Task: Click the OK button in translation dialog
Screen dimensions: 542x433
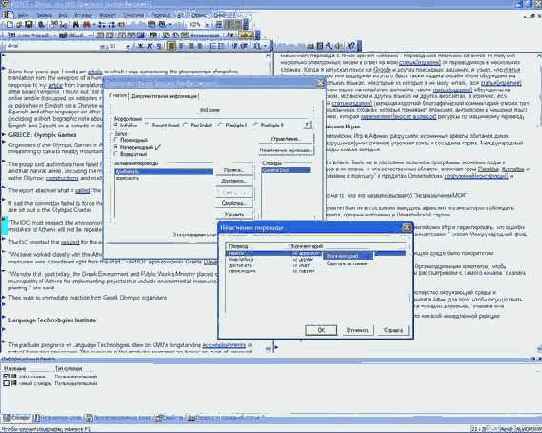Action: (x=321, y=330)
